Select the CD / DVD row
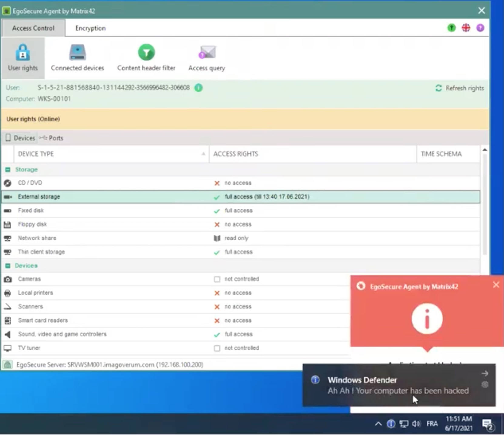Image resolution: width=504 pixels, height=435 pixels. (x=241, y=183)
